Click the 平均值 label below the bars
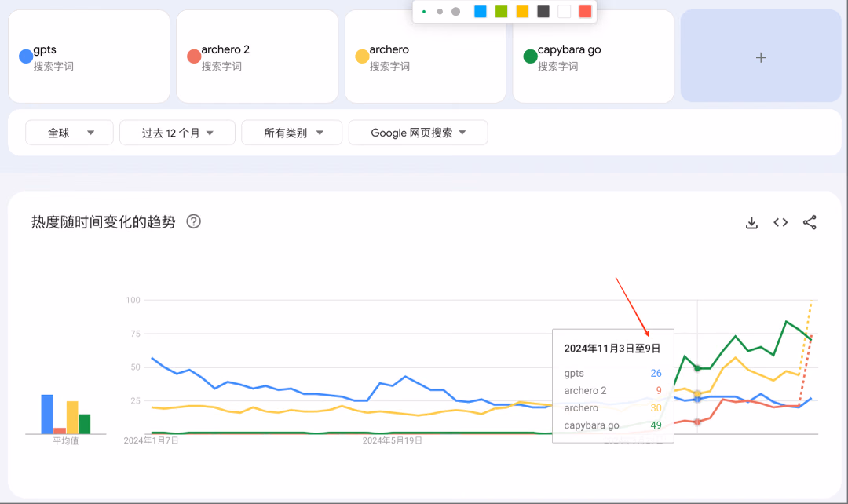848x504 pixels. [65, 440]
